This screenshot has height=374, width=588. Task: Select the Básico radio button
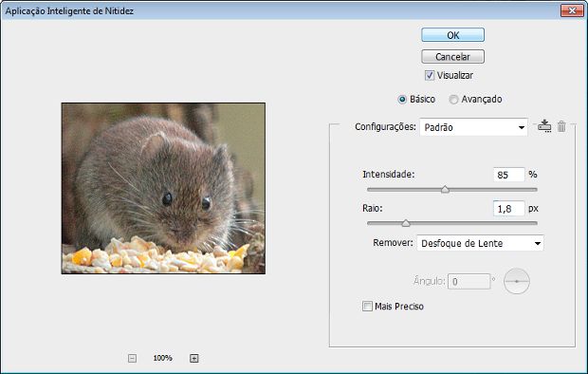point(402,100)
